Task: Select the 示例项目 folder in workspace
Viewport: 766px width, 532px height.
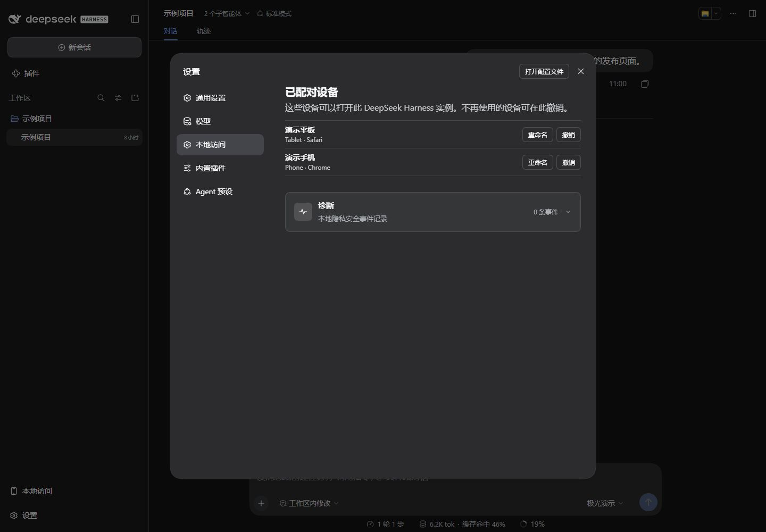Action: pyautogui.click(x=74, y=119)
